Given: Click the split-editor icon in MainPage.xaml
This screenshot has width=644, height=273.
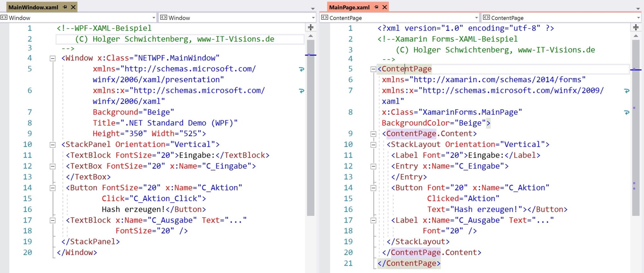Looking at the screenshot, I should click(636, 27).
